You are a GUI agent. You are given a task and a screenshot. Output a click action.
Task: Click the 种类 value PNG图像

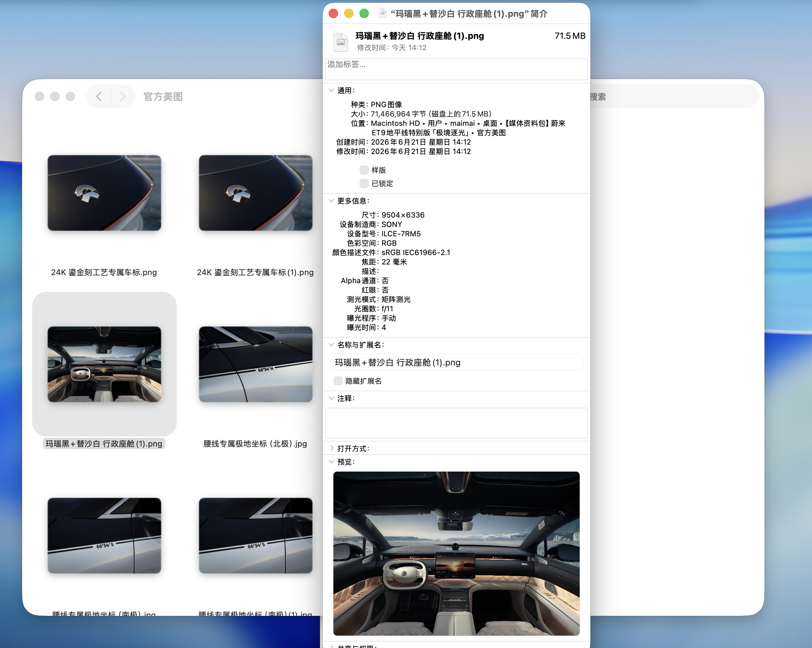pyautogui.click(x=386, y=104)
